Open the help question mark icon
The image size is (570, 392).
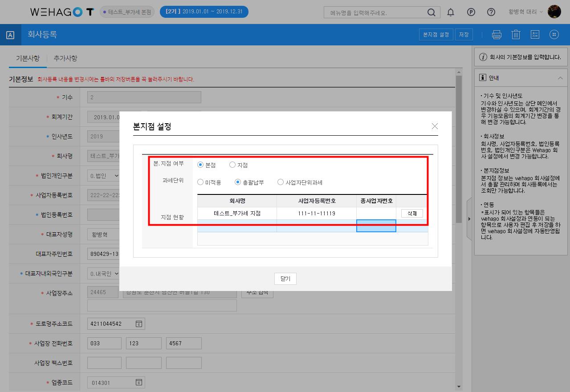point(491,12)
